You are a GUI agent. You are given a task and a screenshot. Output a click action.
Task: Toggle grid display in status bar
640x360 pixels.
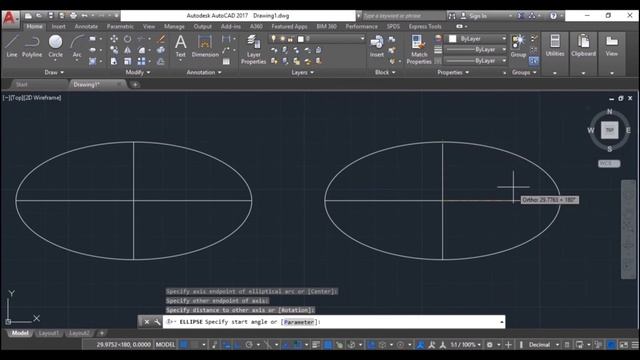[x=184, y=345]
